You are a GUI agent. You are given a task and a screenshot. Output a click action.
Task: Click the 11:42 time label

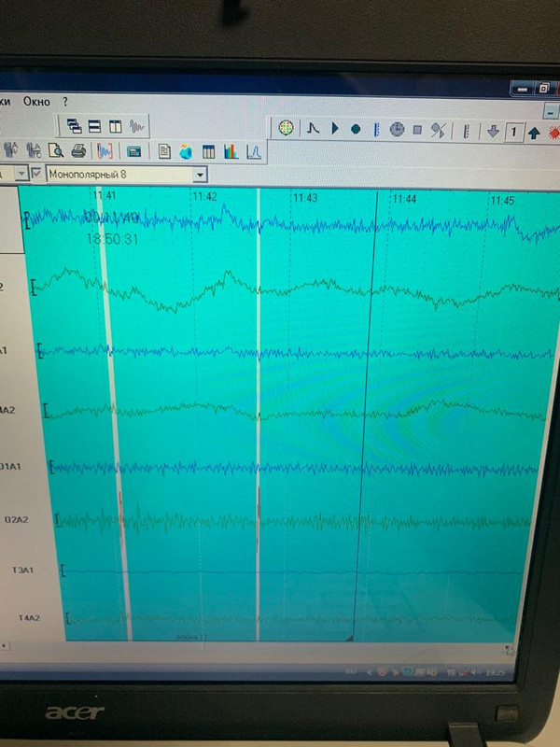pyautogui.click(x=205, y=196)
